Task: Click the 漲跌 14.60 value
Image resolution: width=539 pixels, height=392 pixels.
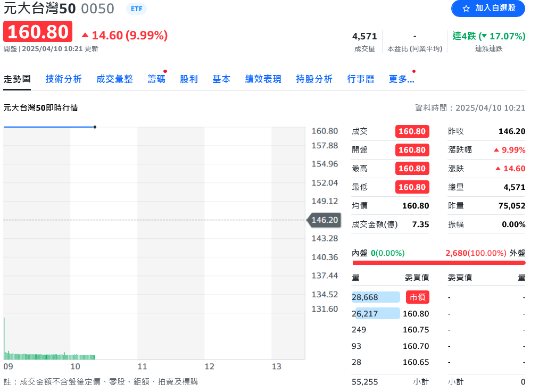Action: point(510,169)
